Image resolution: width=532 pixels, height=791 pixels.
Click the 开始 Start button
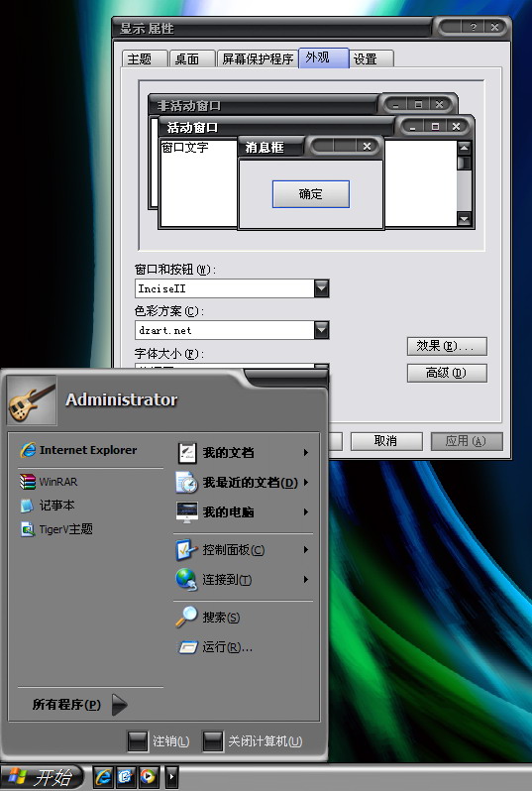click(42, 777)
